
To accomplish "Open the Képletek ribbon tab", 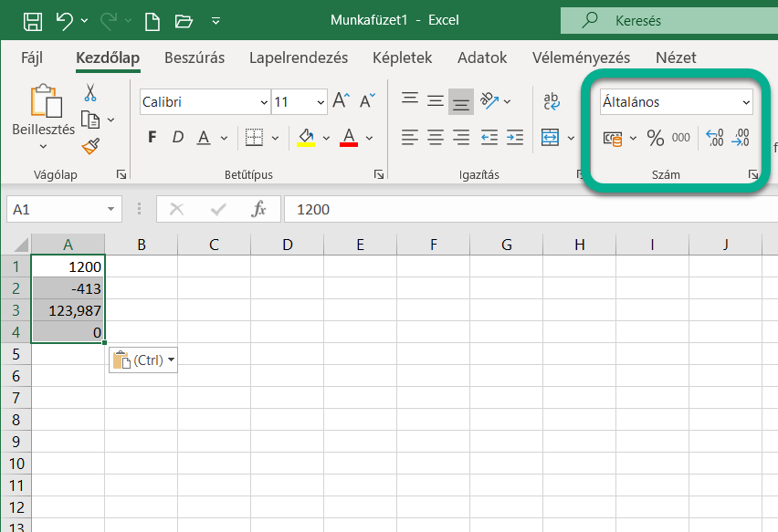I will click(402, 57).
